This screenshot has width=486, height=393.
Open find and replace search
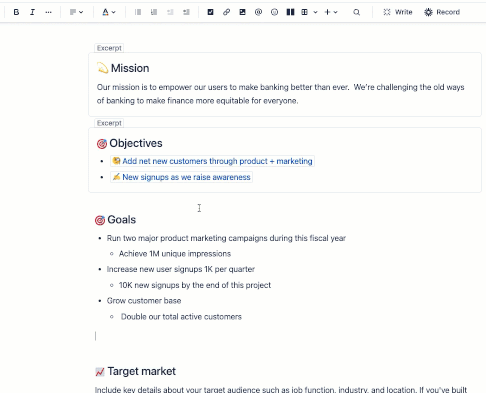[356, 12]
